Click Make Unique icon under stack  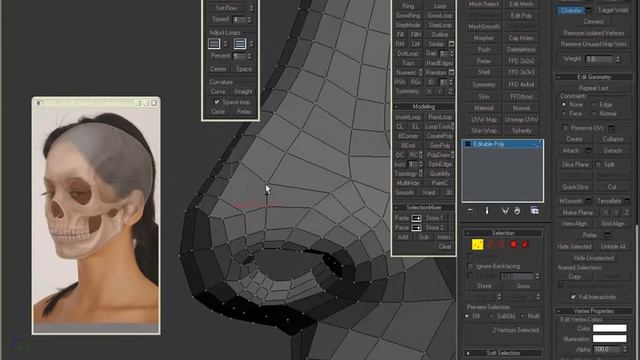505,211
